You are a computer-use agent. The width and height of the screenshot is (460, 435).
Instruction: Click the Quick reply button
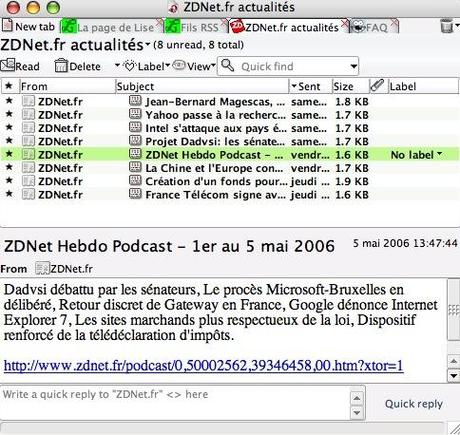pos(414,403)
